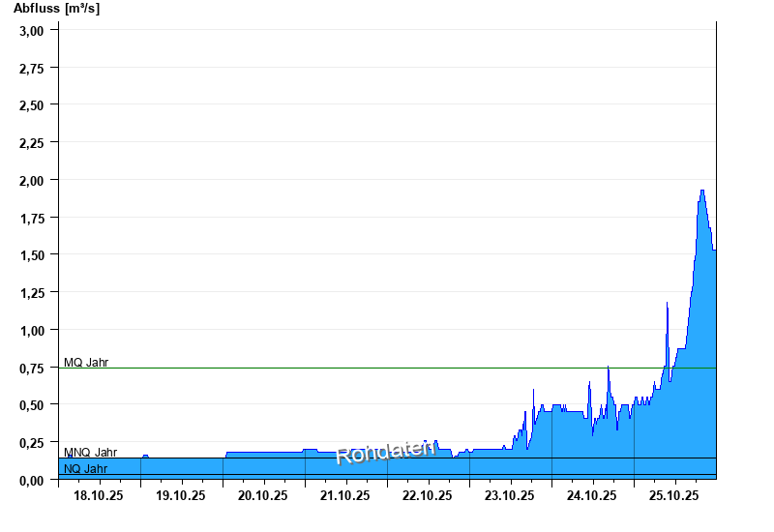Click the 19.10.25 date label
The height and width of the screenshot is (532, 774).
coord(181,495)
